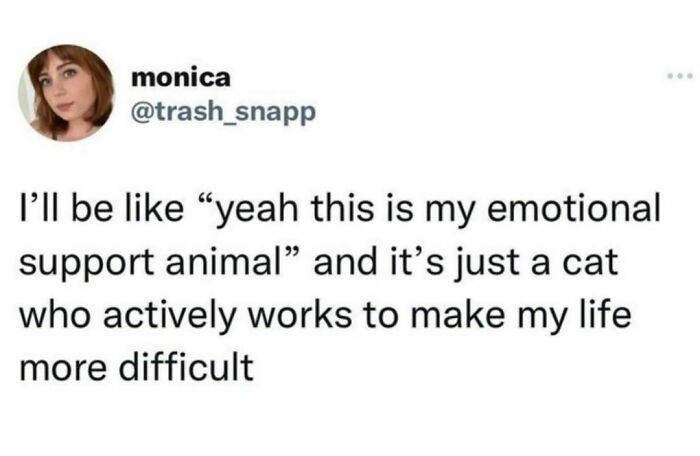This screenshot has height=456, width=700.
Task: Click the word "difficult" in the tweet
Action: click(182, 369)
